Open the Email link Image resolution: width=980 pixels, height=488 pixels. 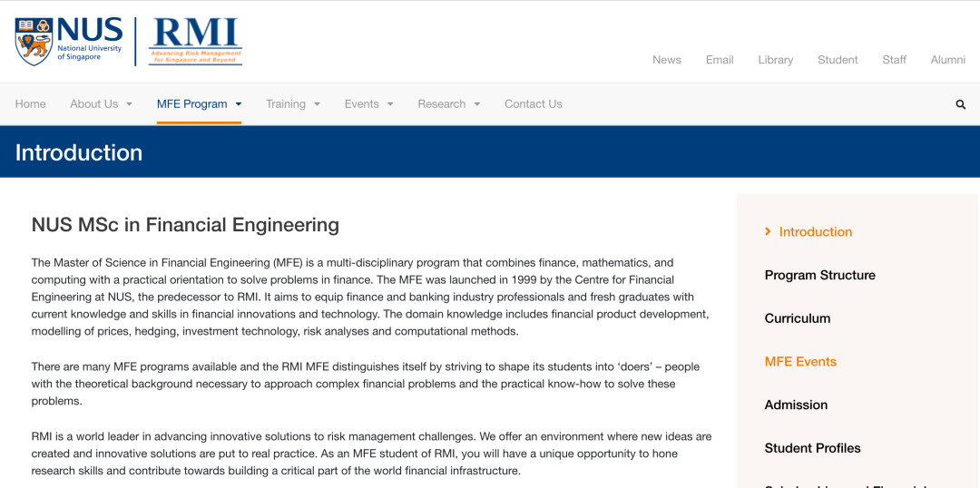pos(720,60)
